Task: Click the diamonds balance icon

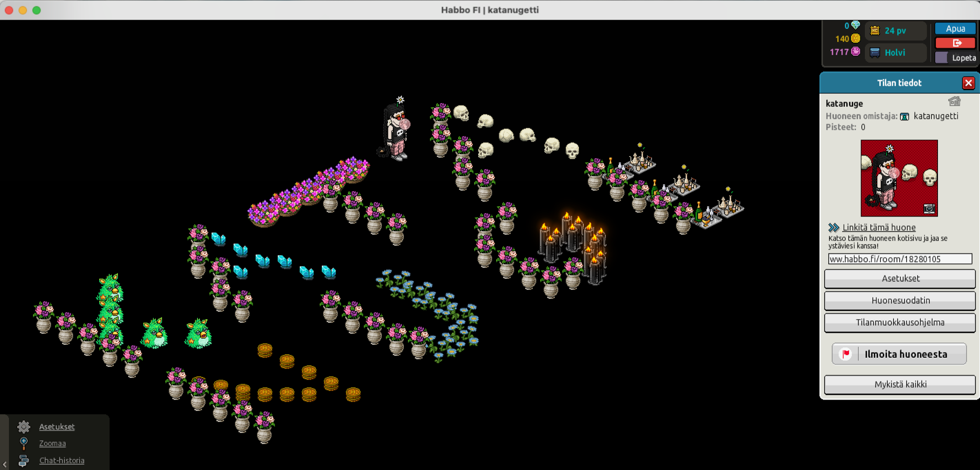Action: (x=856, y=26)
